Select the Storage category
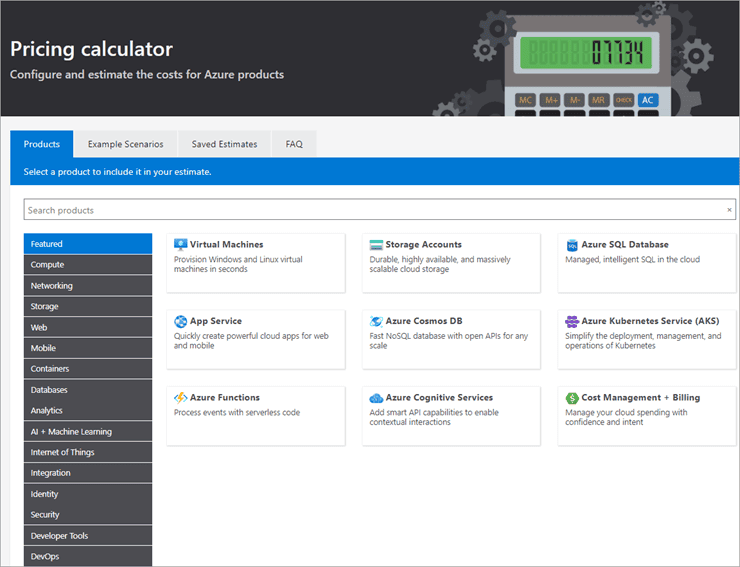 pos(88,306)
